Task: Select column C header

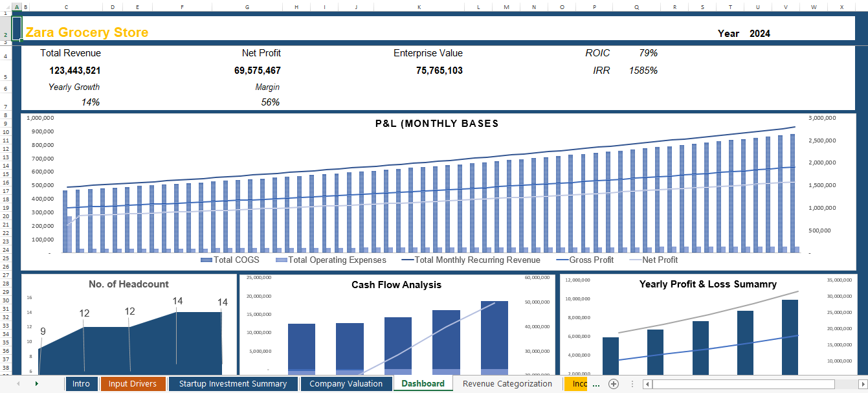Action: pos(66,6)
